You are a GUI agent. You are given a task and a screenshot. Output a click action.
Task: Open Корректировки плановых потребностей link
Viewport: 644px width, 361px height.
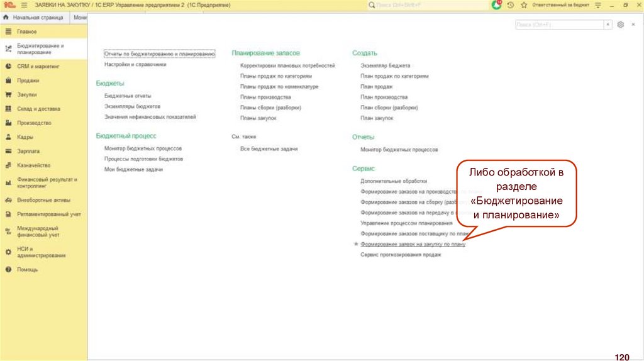(287, 65)
